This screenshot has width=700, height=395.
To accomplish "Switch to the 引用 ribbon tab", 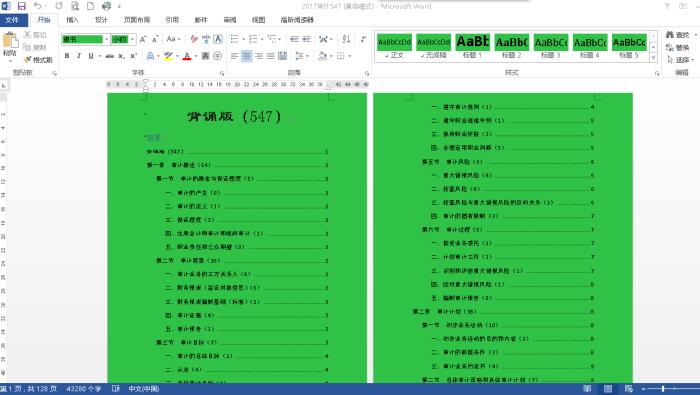I will pyautogui.click(x=172, y=20).
